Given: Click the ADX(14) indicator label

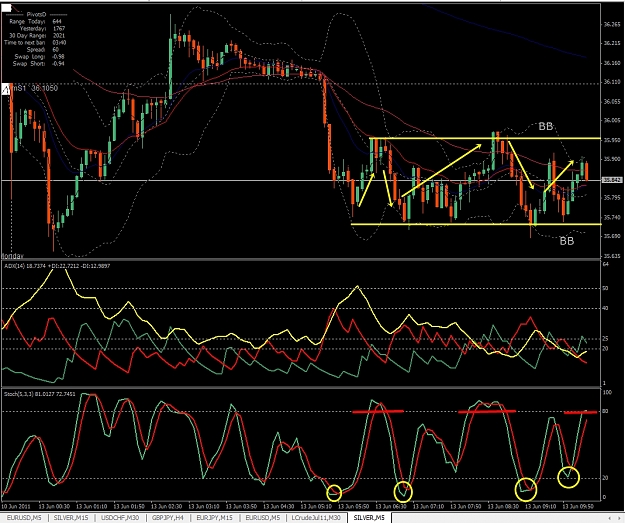Looking at the screenshot, I should click(x=57, y=266).
